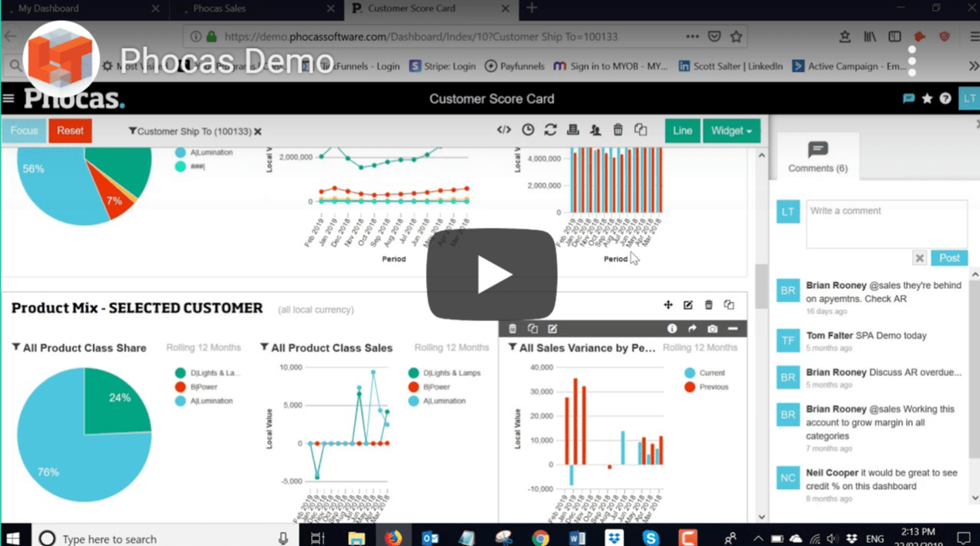Click the widget share arrow icon
This screenshot has height=546, width=980.
692,329
